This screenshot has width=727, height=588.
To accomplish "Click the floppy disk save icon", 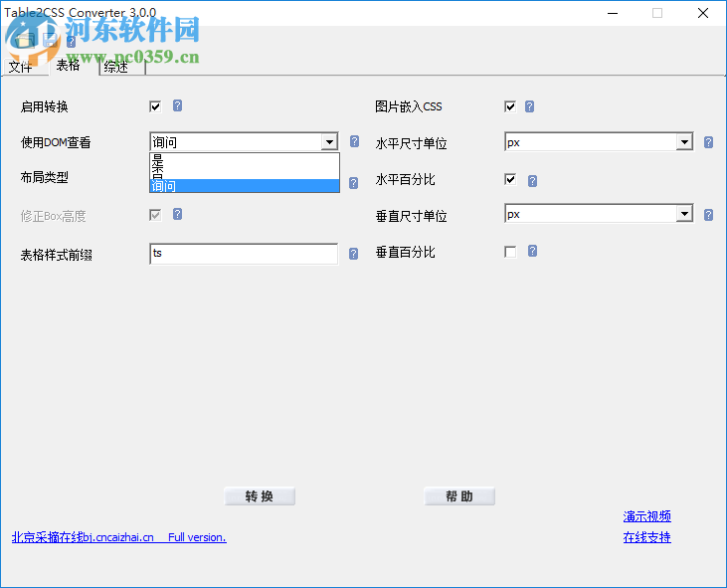I will coord(50,41).
